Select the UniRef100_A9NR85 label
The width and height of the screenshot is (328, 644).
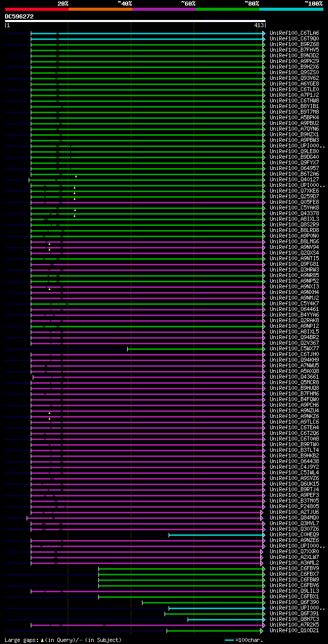pyautogui.click(x=294, y=275)
